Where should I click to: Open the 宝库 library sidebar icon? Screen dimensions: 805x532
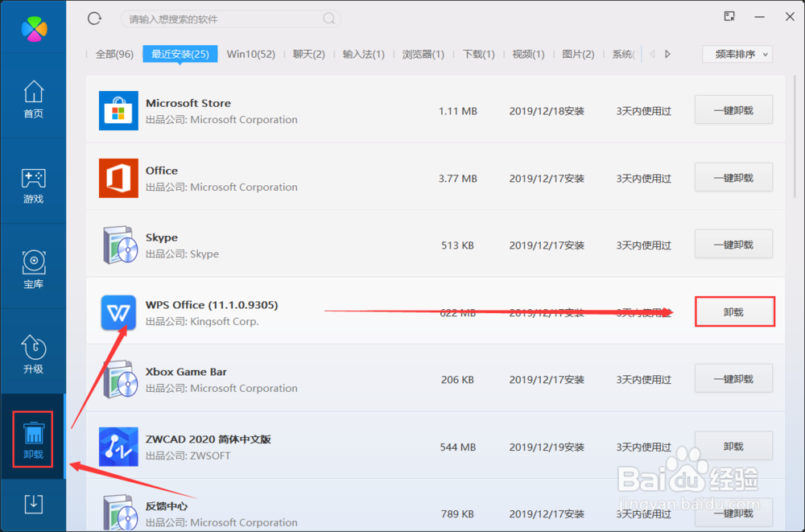coord(33,270)
